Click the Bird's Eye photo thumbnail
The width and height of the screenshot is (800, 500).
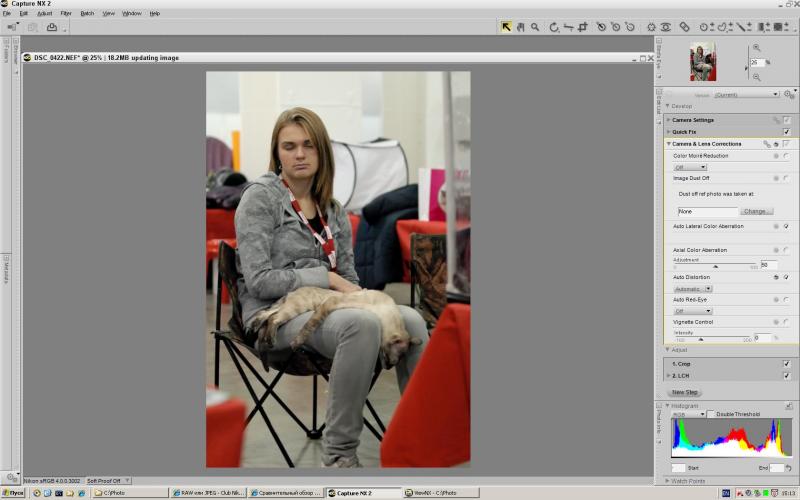[x=703, y=62]
